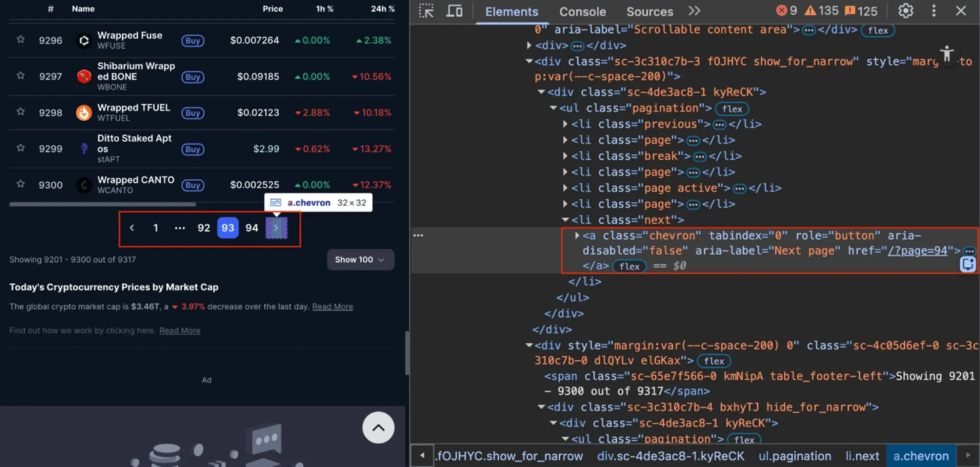Viewport: 980px width, 467px height.
Task: Open DevTools settings gear
Action: click(x=905, y=11)
